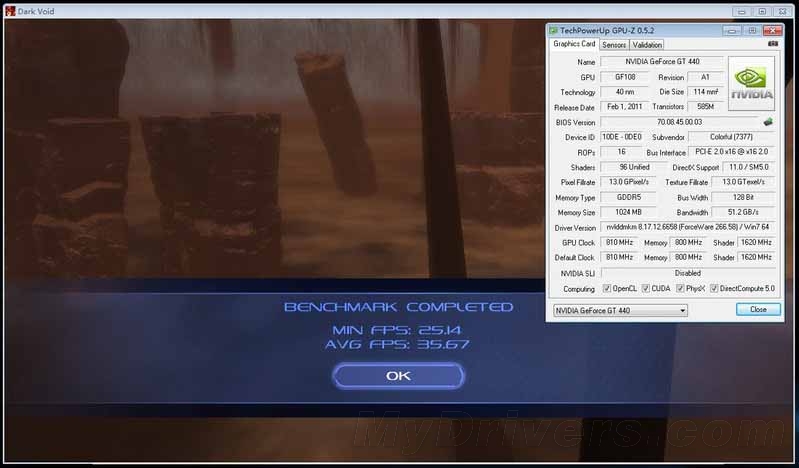Click the AVG FPS: 35.67 text

coord(397,345)
